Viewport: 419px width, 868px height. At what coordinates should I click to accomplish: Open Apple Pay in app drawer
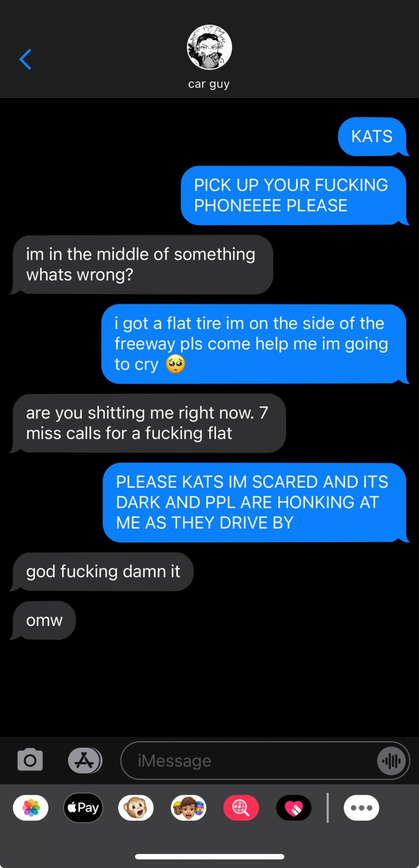tap(83, 807)
